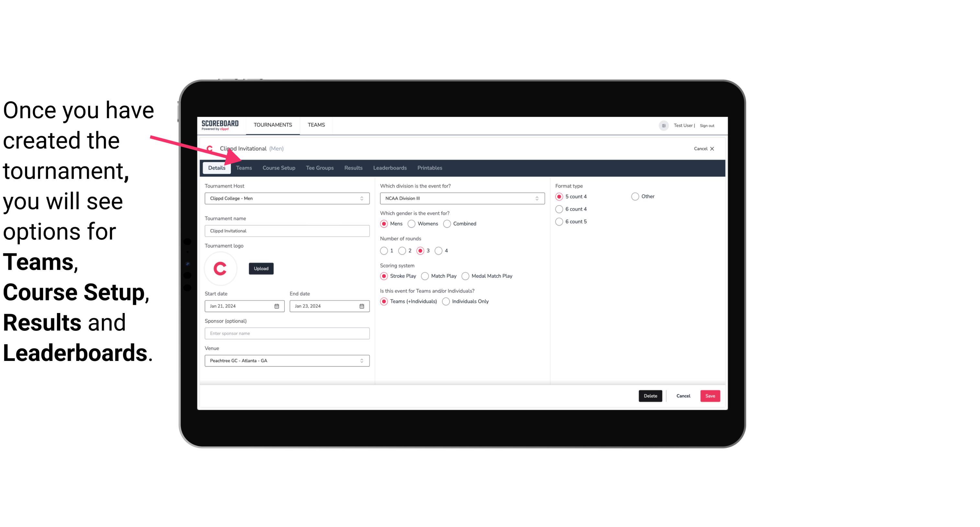Select the 2 rounds radio button
The image size is (980, 527).
pos(404,251)
